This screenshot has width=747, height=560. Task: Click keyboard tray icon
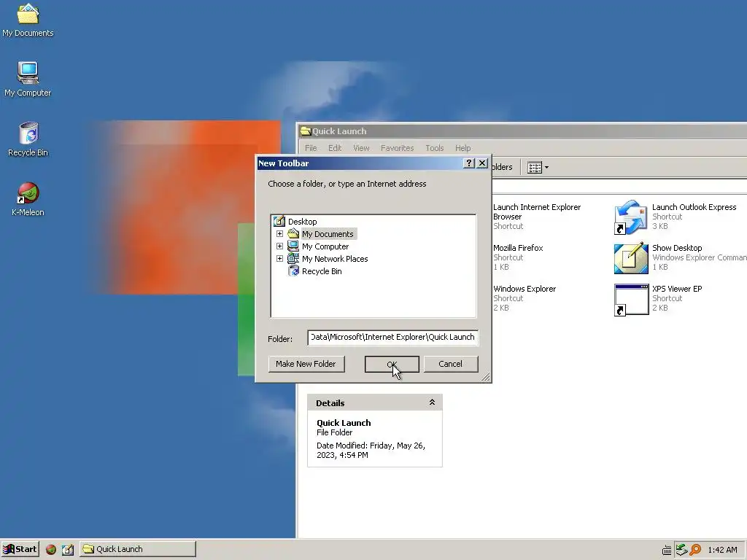click(x=667, y=551)
